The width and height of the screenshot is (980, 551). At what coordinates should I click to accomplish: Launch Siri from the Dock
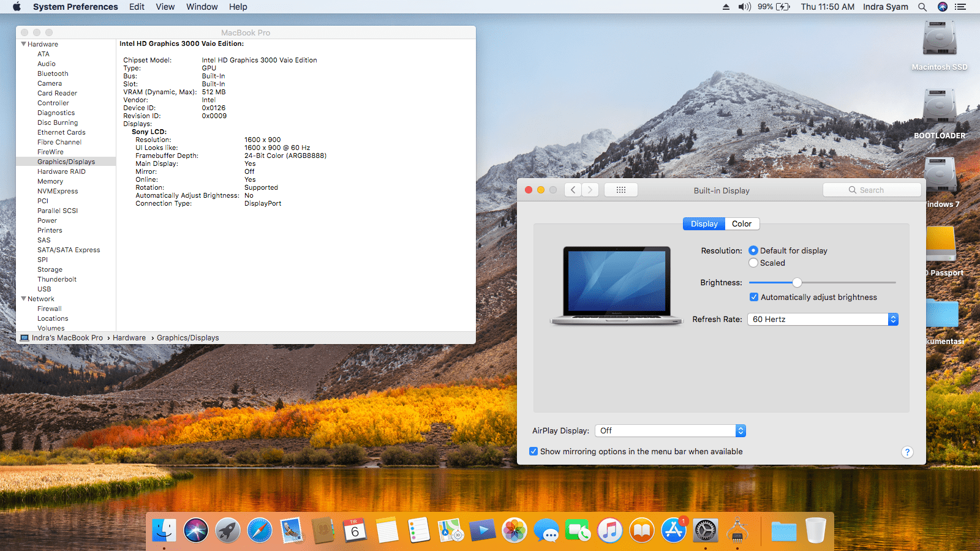coord(196,530)
